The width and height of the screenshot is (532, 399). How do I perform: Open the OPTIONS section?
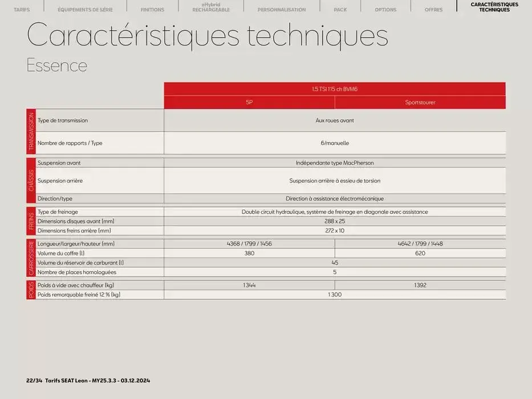pyautogui.click(x=385, y=9)
